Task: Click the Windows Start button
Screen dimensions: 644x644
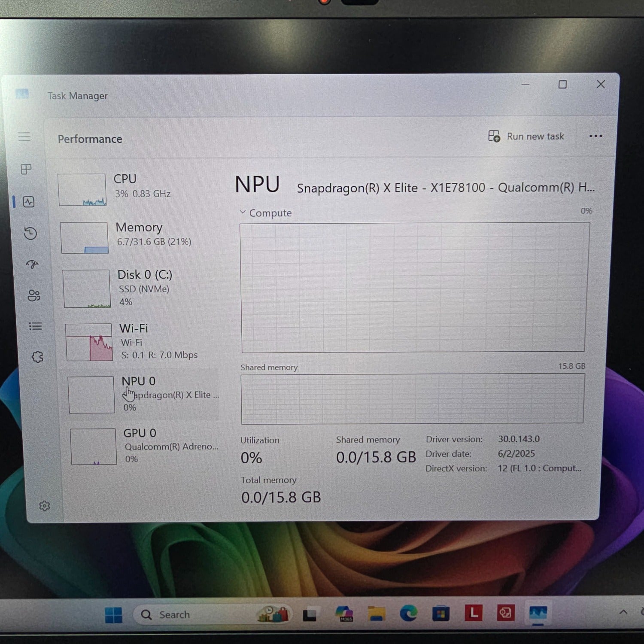Action: [x=114, y=615]
